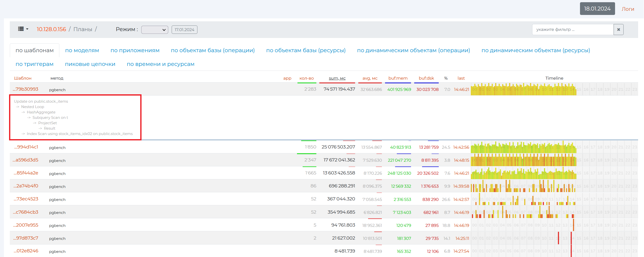Open the 10.128.0.156 host breadcrumb link
Image resolution: width=644 pixels, height=257 pixels.
point(51,29)
